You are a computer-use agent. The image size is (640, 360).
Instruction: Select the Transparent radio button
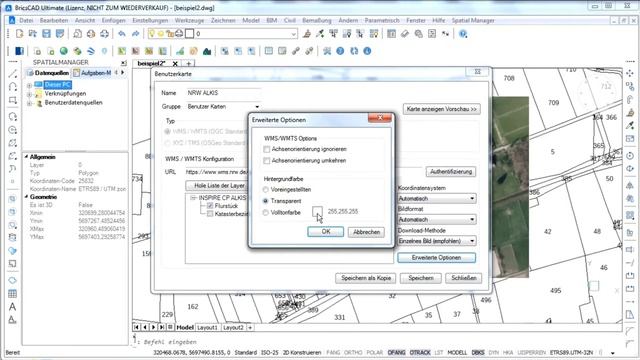[266, 201]
